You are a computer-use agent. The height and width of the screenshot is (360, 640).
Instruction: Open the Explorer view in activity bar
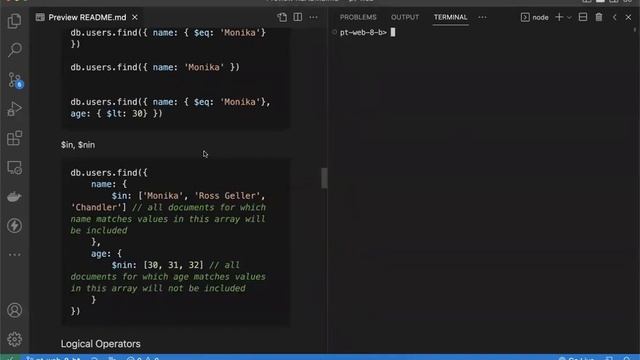[x=15, y=21]
